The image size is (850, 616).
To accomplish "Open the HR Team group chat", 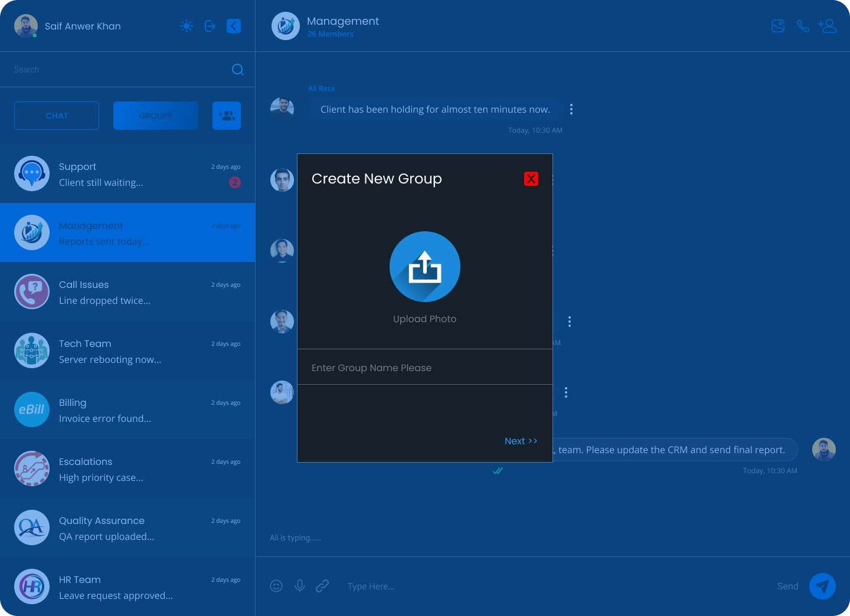I will (127, 586).
